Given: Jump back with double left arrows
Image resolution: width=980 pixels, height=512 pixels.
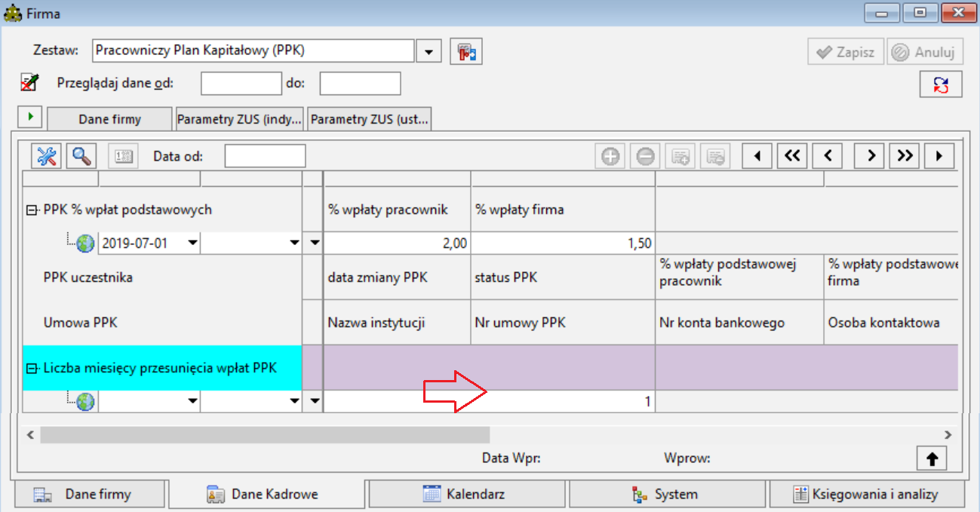Looking at the screenshot, I should (792, 156).
